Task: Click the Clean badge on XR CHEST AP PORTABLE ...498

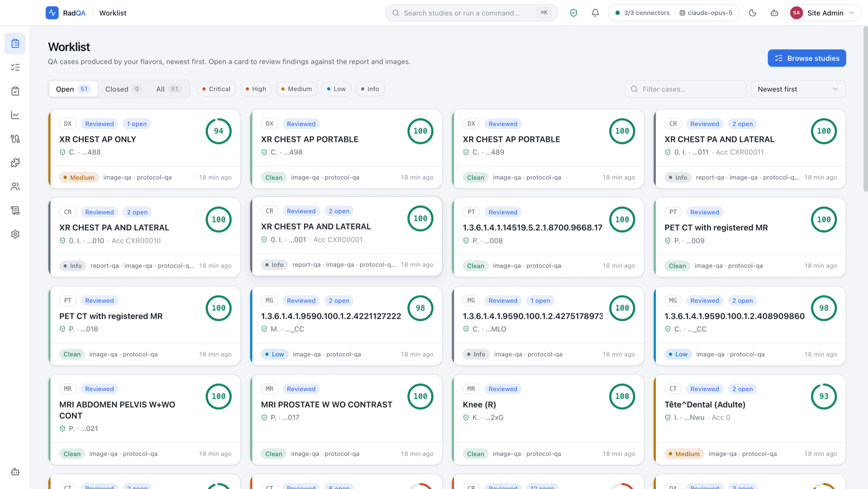Action: 274,177
